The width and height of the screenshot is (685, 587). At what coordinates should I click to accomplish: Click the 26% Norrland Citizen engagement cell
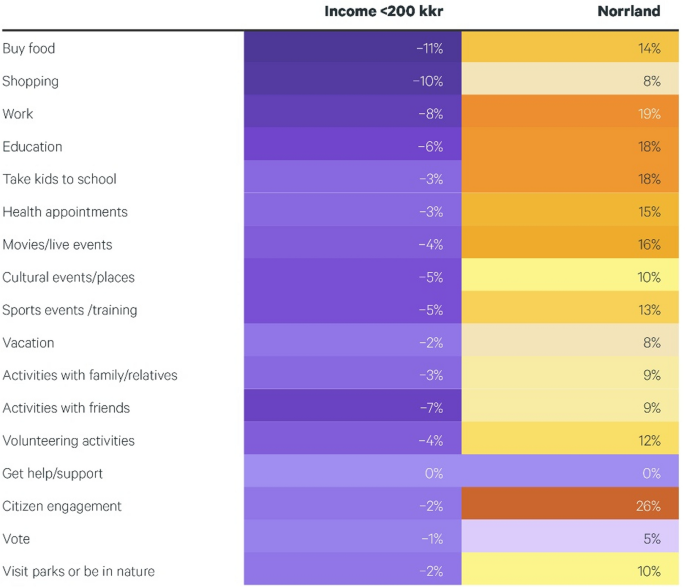[x=570, y=506]
